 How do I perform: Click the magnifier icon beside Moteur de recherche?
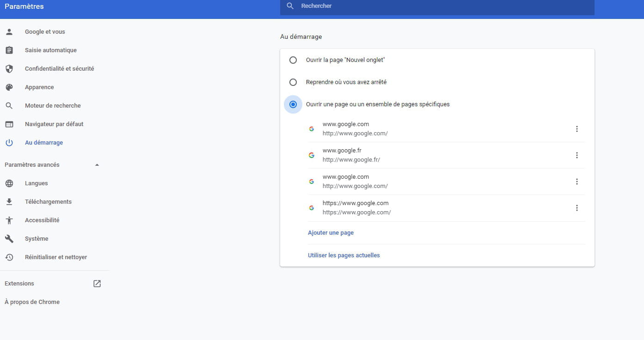(9, 106)
